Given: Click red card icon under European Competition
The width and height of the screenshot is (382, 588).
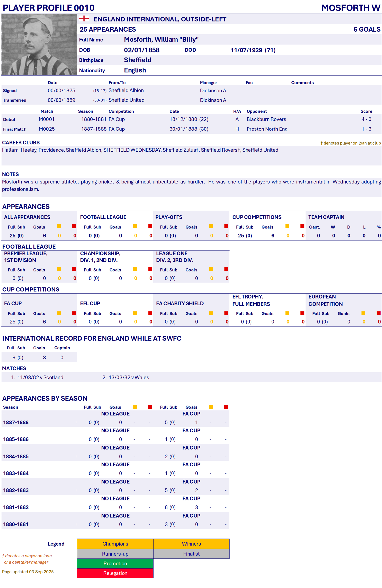Looking at the screenshot, I should (x=379, y=313).
